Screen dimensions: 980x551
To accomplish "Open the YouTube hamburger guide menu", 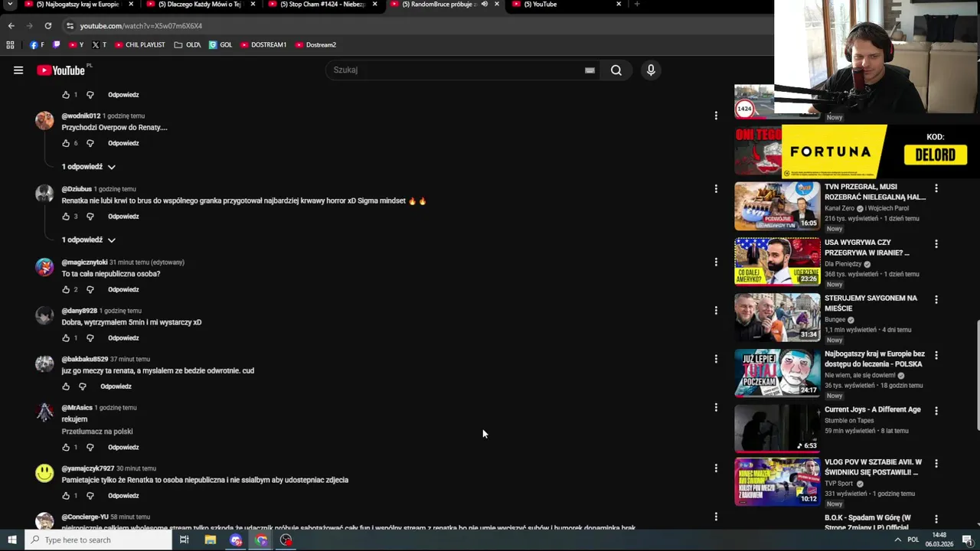I will (18, 70).
